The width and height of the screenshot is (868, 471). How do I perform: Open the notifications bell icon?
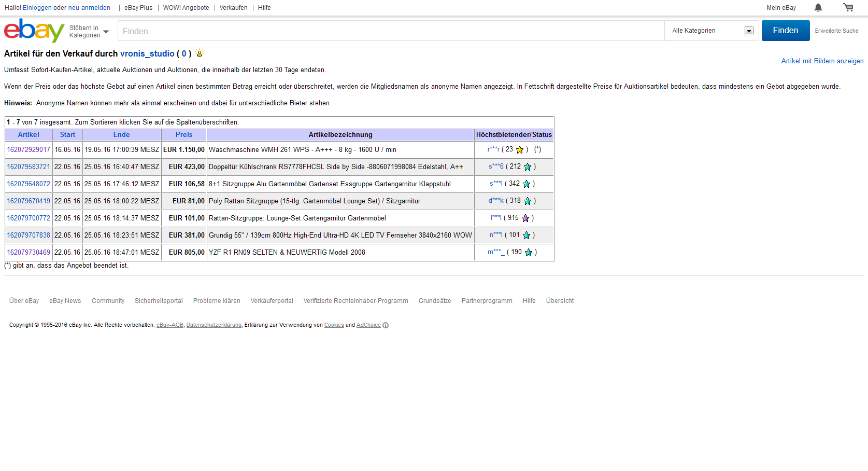818,7
